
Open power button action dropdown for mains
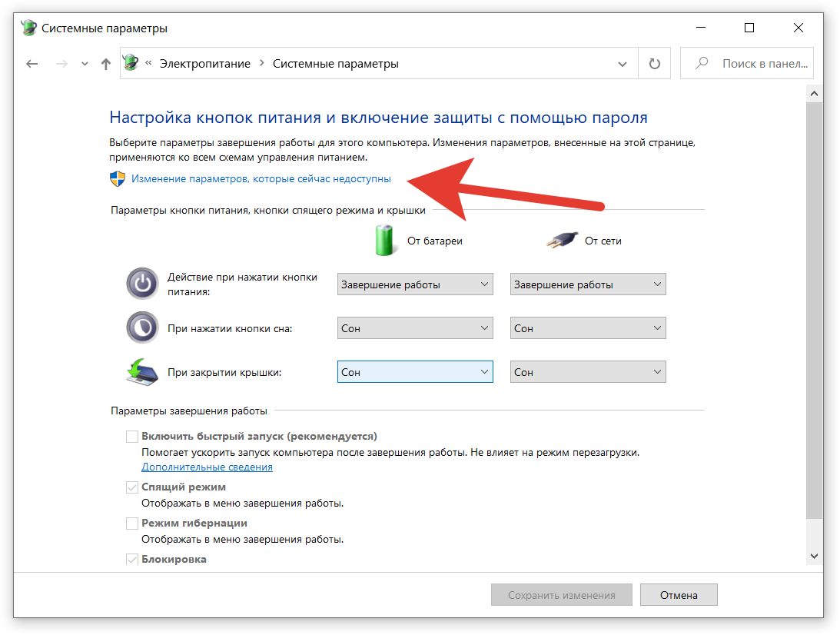pyautogui.click(x=588, y=284)
